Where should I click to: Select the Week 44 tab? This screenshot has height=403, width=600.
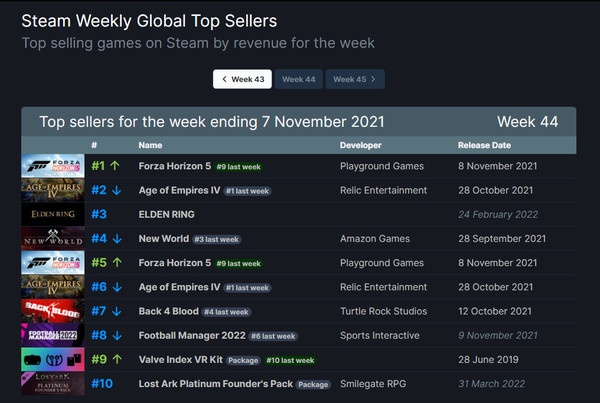click(299, 79)
